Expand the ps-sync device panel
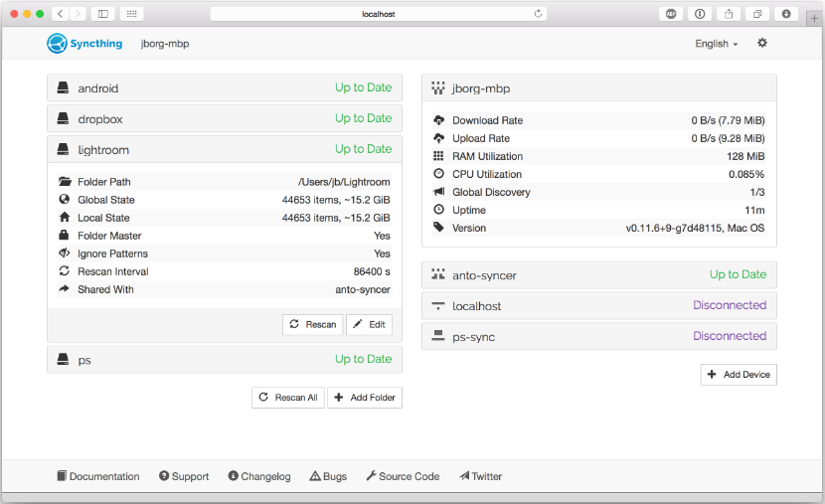 tap(598, 337)
